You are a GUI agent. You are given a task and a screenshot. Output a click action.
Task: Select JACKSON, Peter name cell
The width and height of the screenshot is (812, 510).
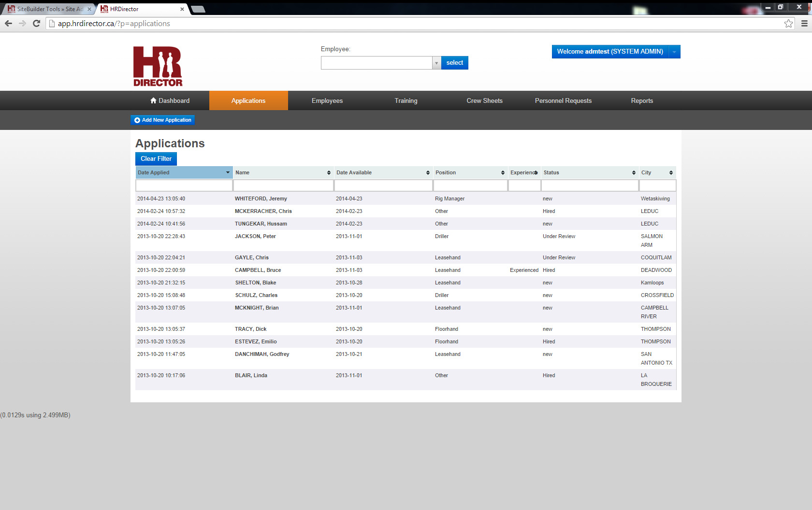tap(255, 236)
